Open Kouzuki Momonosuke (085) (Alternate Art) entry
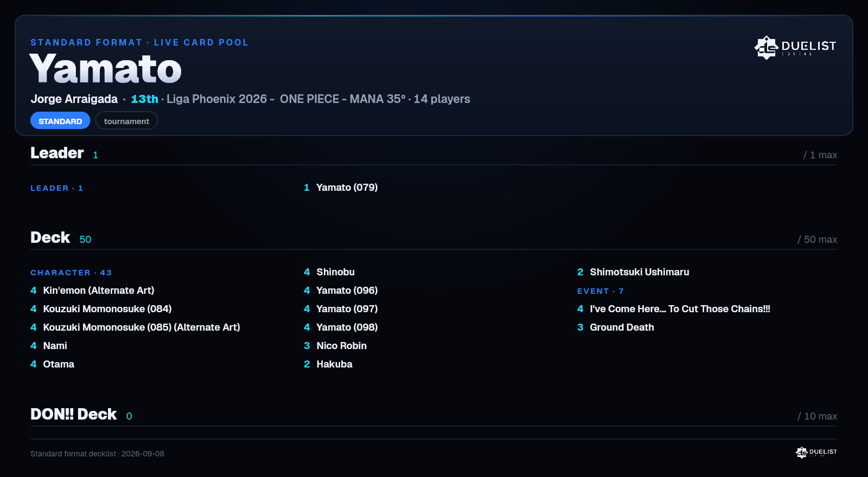868x477 pixels. click(x=135, y=327)
